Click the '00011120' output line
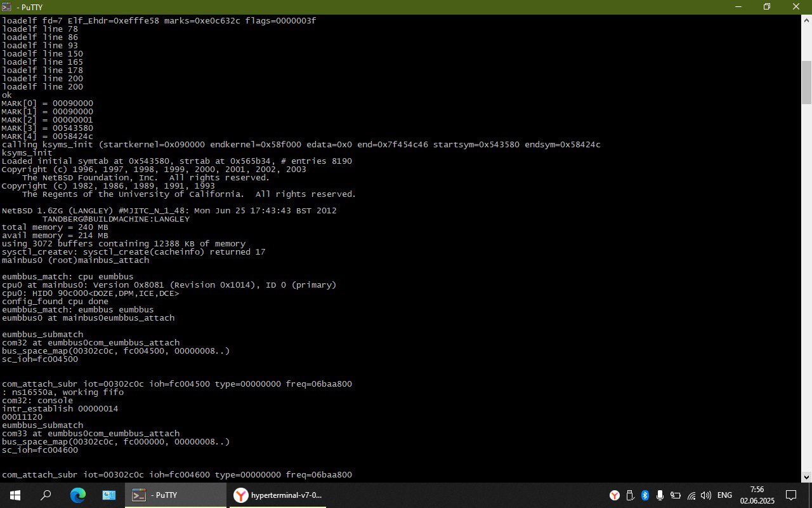The image size is (812, 508). [22, 417]
